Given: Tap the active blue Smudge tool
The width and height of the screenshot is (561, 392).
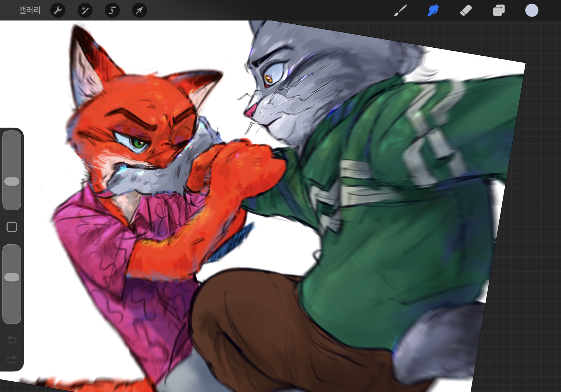Looking at the screenshot, I should pyautogui.click(x=433, y=10).
